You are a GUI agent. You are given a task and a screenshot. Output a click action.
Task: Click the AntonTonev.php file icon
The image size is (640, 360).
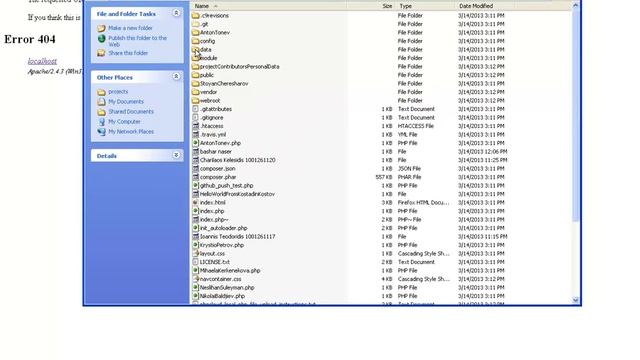coord(196,143)
